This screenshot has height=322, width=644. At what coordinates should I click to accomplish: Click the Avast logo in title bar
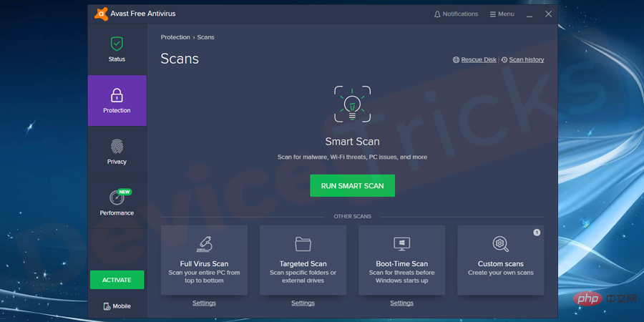pyautogui.click(x=101, y=14)
